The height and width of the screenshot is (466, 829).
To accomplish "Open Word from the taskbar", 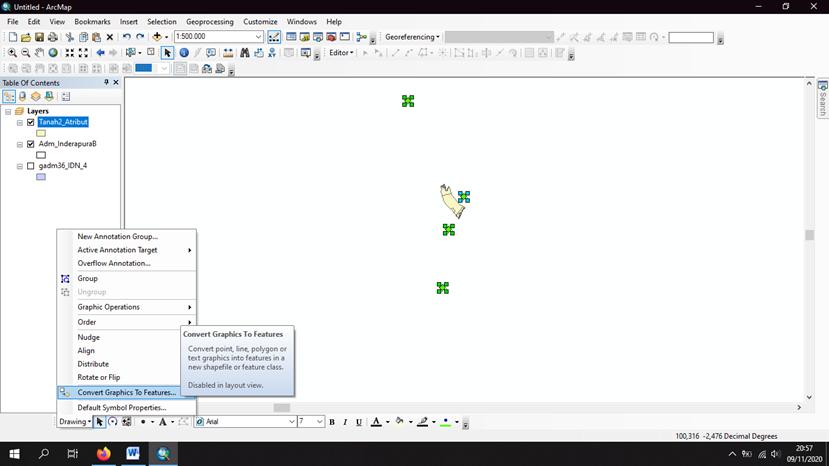I will [x=133, y=454].
